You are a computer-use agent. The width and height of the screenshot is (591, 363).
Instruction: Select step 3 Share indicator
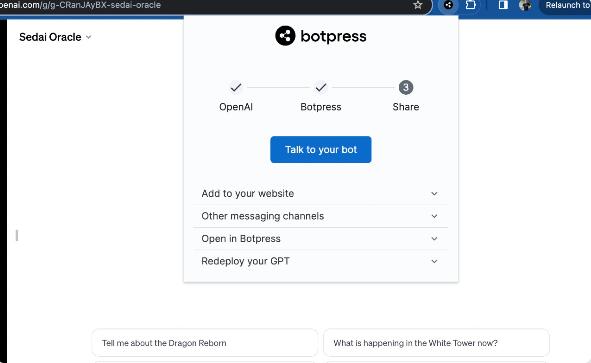coord(406,87)
